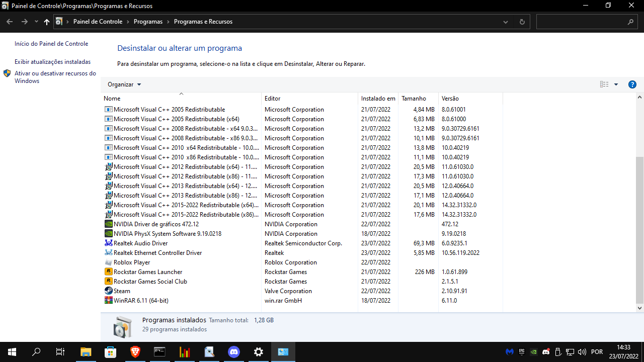Open the Organizar dropdown menu

click(124, 84)
